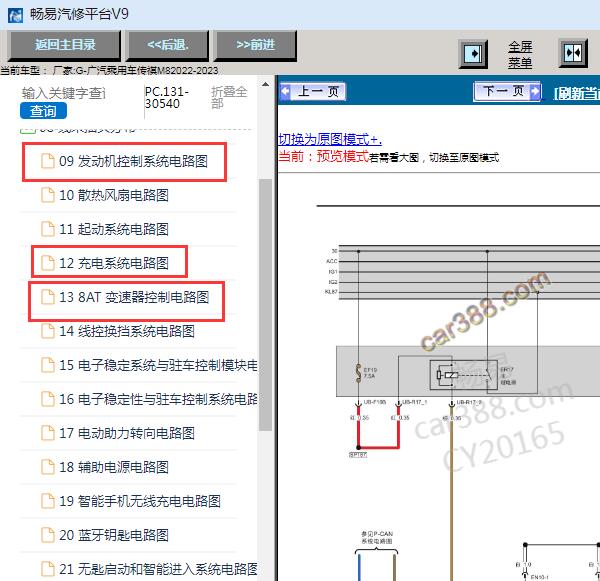Click scrollbar up arrow in tree panel
This screenshot has width=600, height=581.
point(265,85)
